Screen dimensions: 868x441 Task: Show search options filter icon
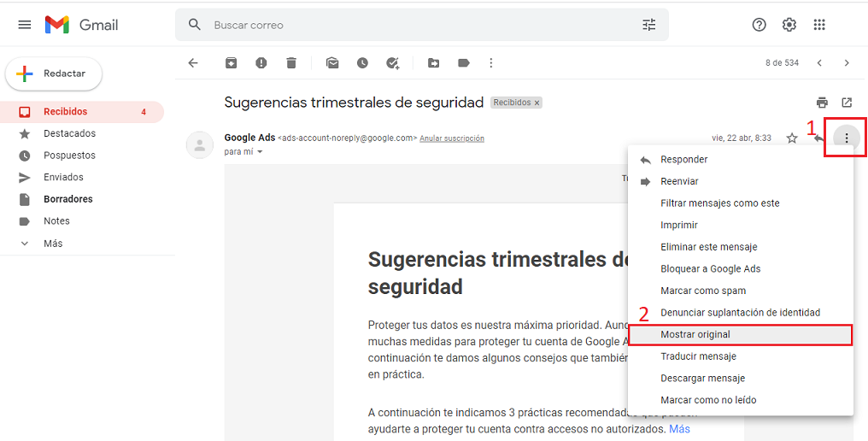648,25
